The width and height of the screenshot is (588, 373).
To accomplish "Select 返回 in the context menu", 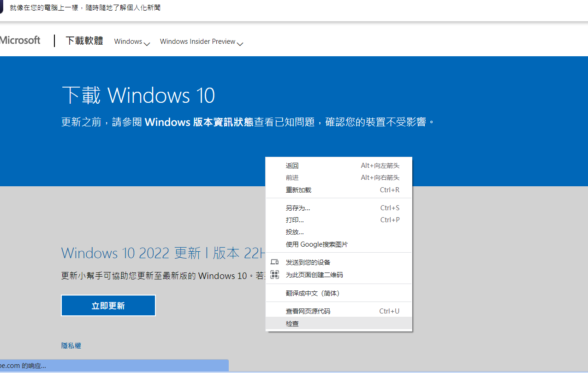I will 339,166.
